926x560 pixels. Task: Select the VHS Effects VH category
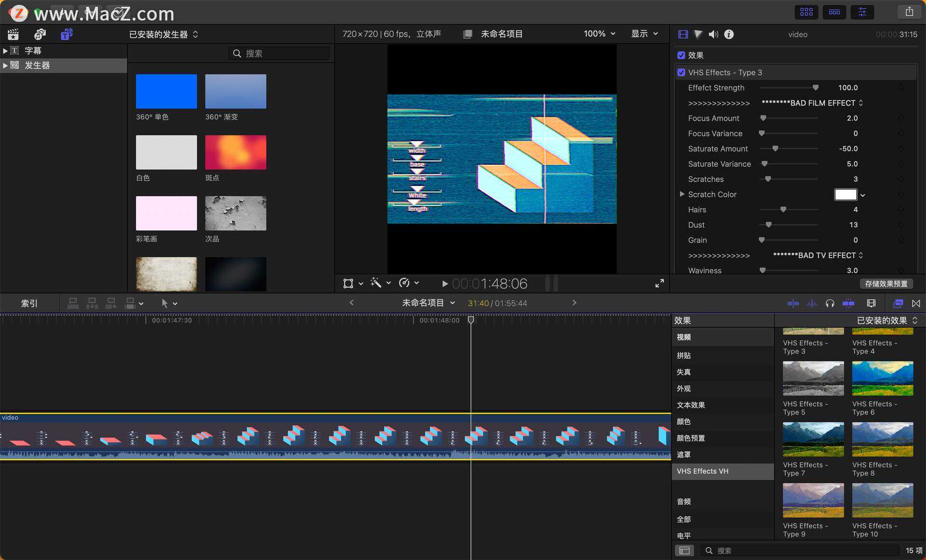[x=722, y=471]
